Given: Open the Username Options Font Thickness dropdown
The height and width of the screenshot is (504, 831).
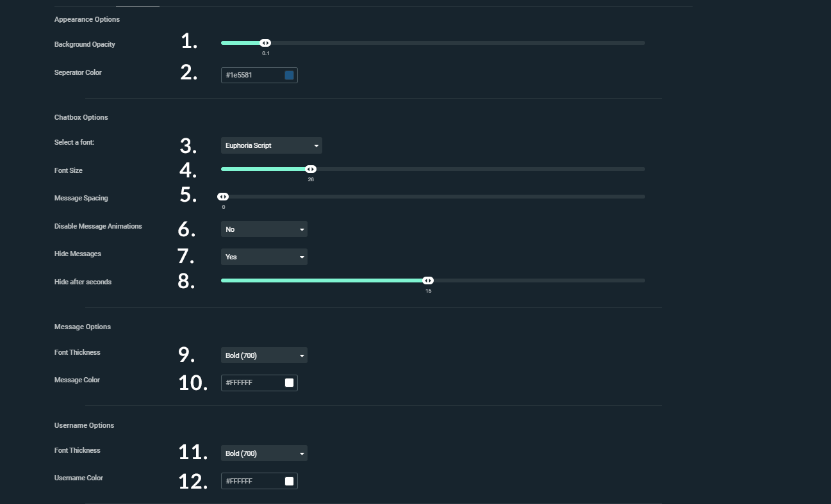Looking at the screenshot, I should 264,453.
